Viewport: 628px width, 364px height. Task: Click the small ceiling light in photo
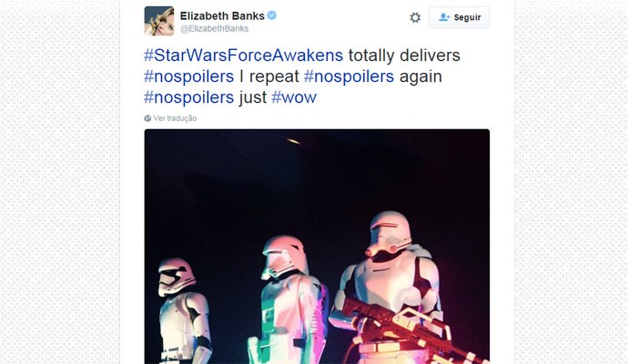pos(294,141)
